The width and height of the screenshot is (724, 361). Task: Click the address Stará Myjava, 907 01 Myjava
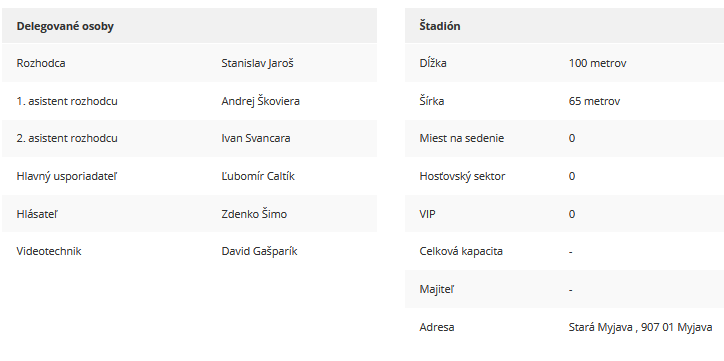640,327
